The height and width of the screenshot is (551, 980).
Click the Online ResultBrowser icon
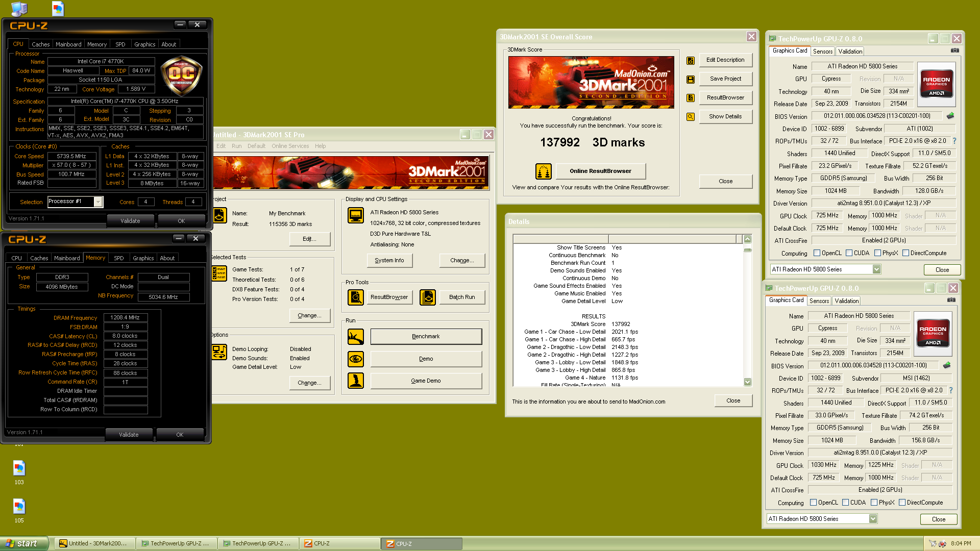tap(544, 171)
